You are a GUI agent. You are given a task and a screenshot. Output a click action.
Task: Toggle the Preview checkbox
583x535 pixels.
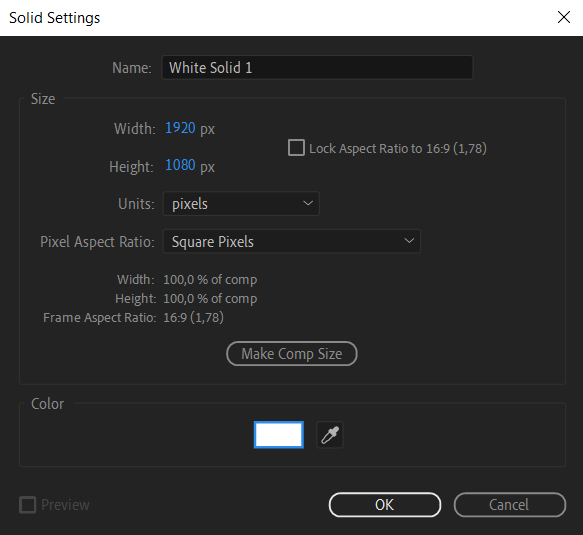pos(28,505)
